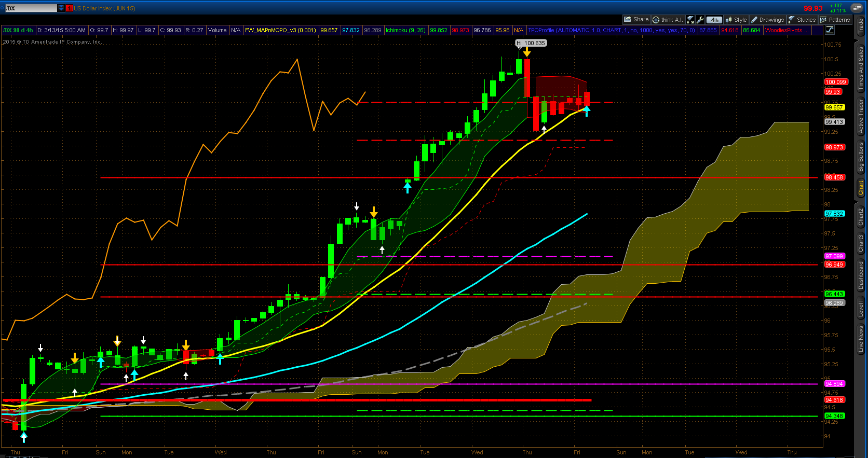This screenshot has height=458, width=868.
Task: Click the 96.443 green price label
Action: 834,294
